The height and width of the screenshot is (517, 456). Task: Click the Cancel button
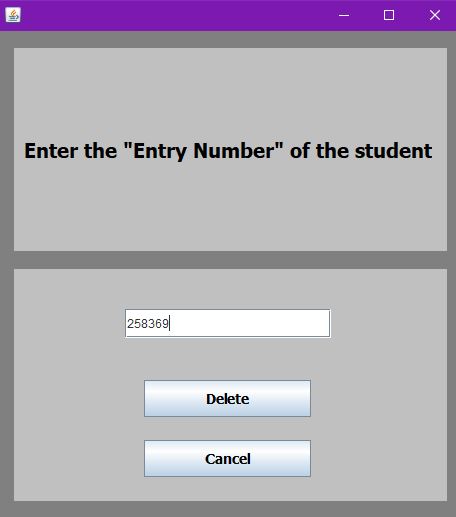227,459
